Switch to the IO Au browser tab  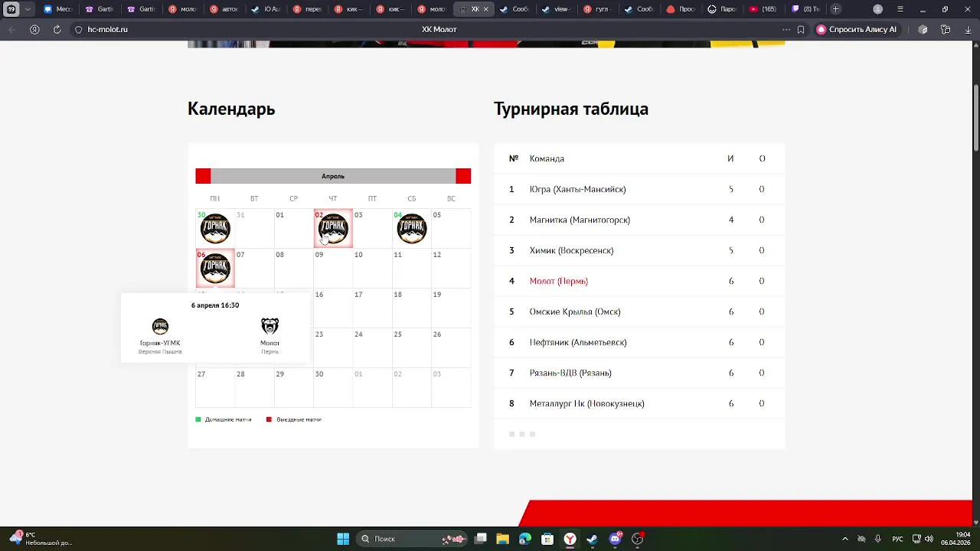pyautogui.click(x=266, y=9)
